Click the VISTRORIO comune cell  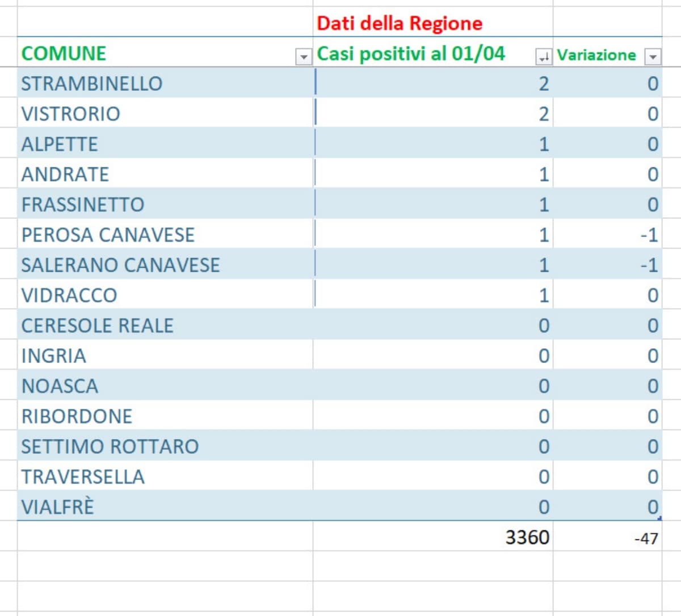click(71, 114)
